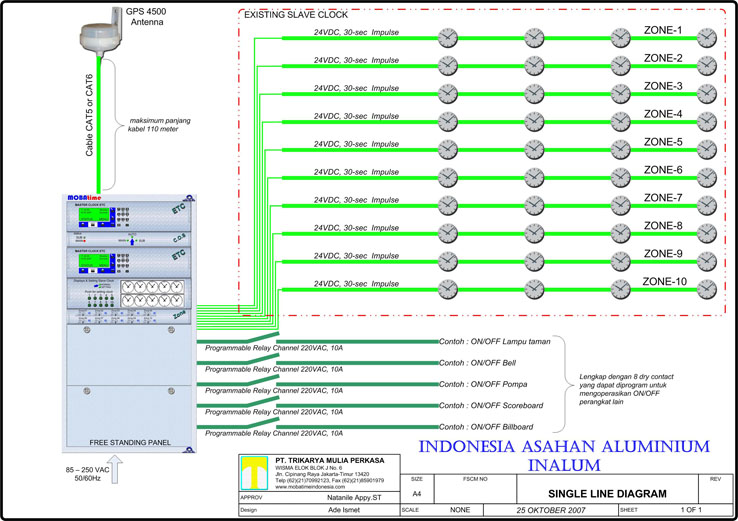Click the ZONE-3 label
This screenshot has width=738, height=521.
tap(662, 86)
